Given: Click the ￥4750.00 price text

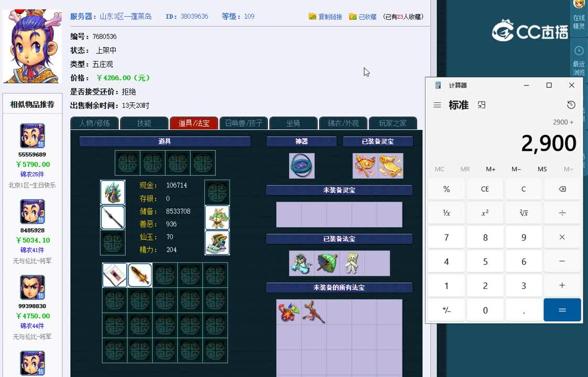Looking at the screenshot, I should [x=32, y=316].
